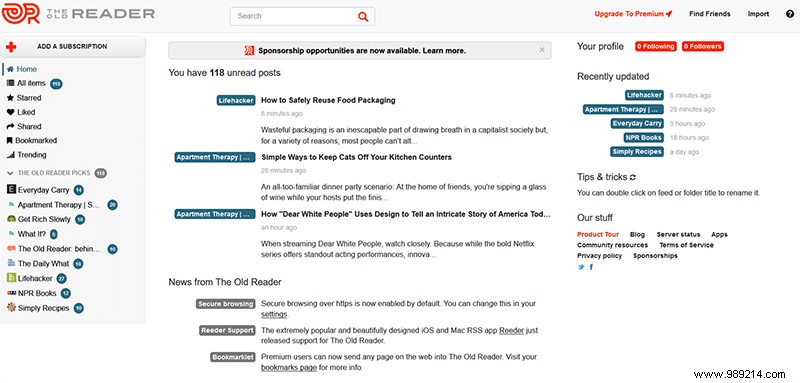Click the All items list icon
This screenshot has height=383, width=800.
point(10,83)
